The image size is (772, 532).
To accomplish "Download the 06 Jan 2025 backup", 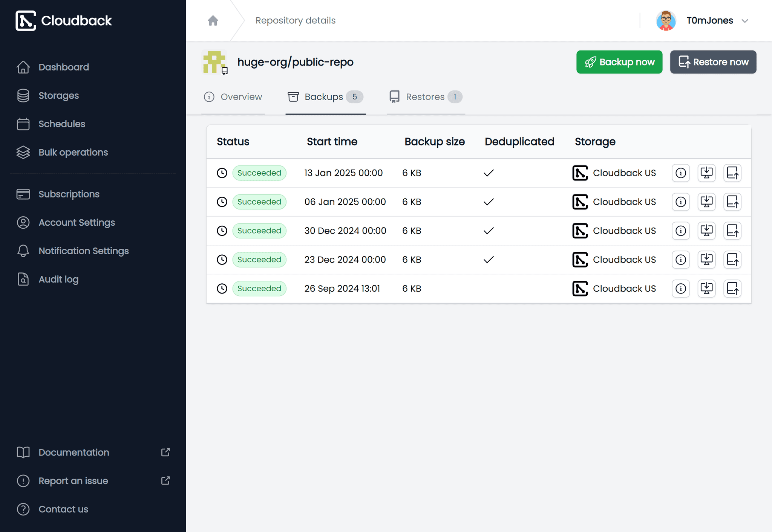I will click(x=706, y=202).
